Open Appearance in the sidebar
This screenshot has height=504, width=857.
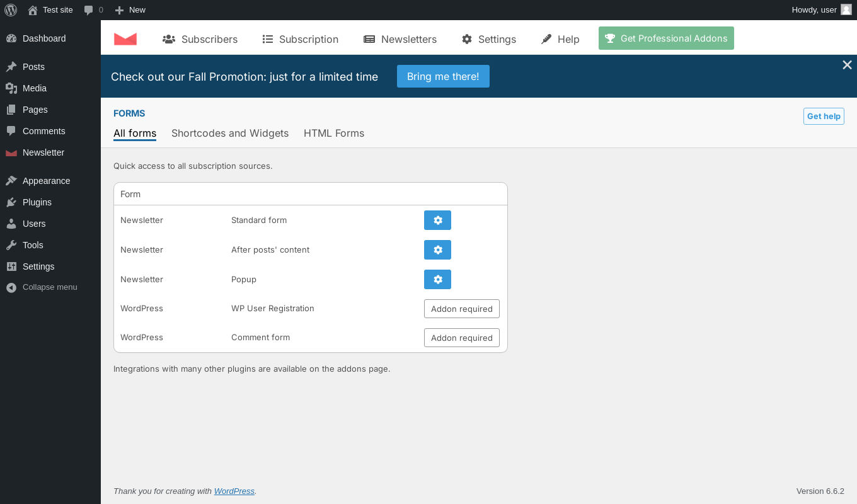pyautogui.click(x=50, y=181)
